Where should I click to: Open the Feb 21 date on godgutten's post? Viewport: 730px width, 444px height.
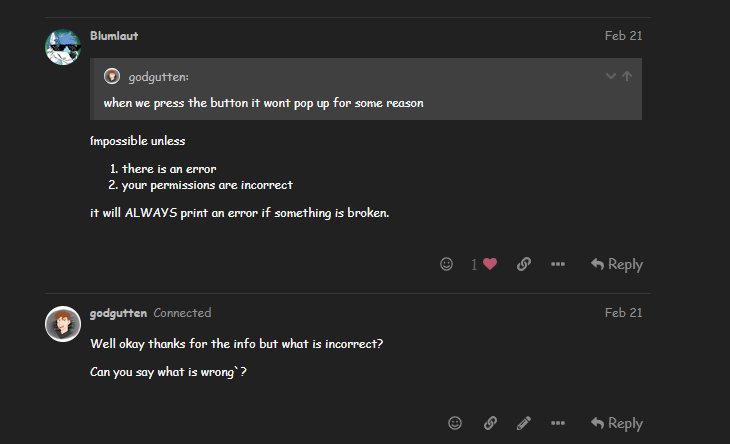pos(623,313)
